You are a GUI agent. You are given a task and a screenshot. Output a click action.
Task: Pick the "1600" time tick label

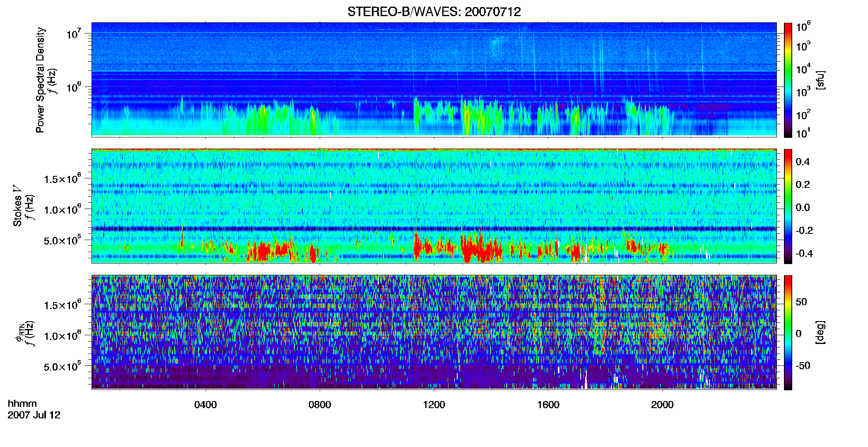548,404
